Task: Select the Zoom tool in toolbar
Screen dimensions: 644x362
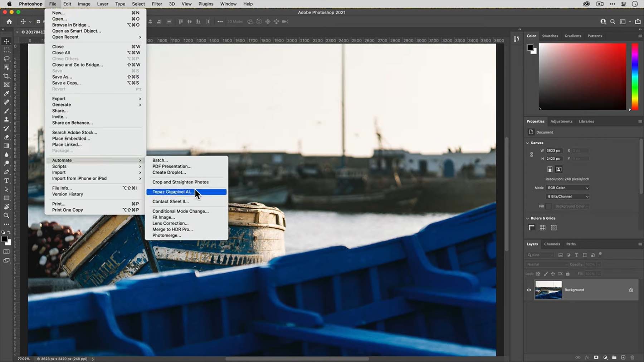Action: [6, 215]
